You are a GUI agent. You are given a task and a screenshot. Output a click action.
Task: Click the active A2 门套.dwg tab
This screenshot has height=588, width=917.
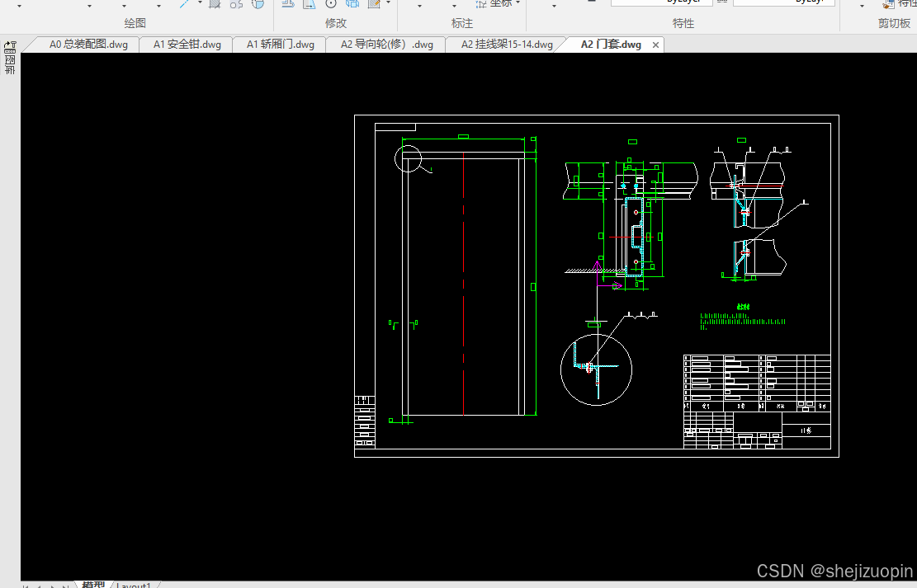611,45
